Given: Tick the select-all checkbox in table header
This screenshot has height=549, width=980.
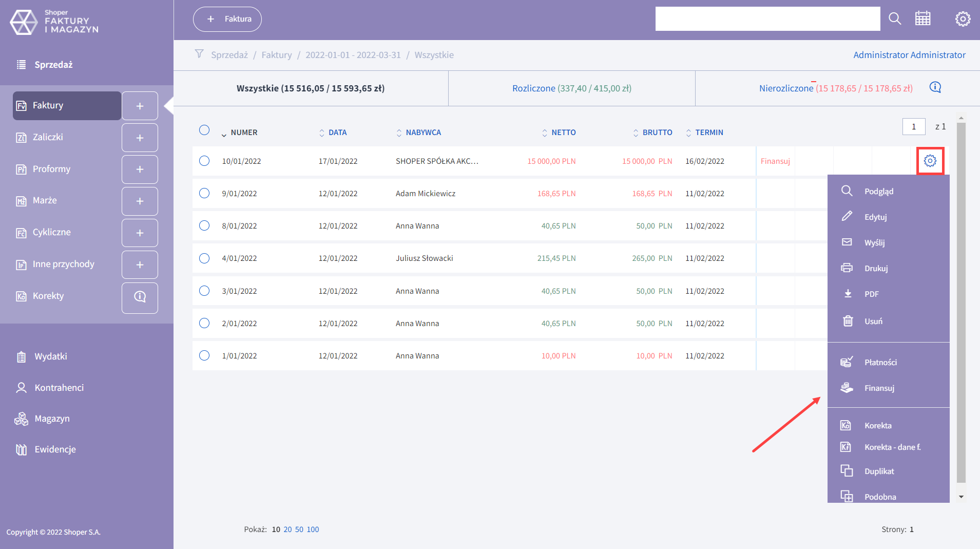Looking at the screenshot, I should tap(204, 130).
